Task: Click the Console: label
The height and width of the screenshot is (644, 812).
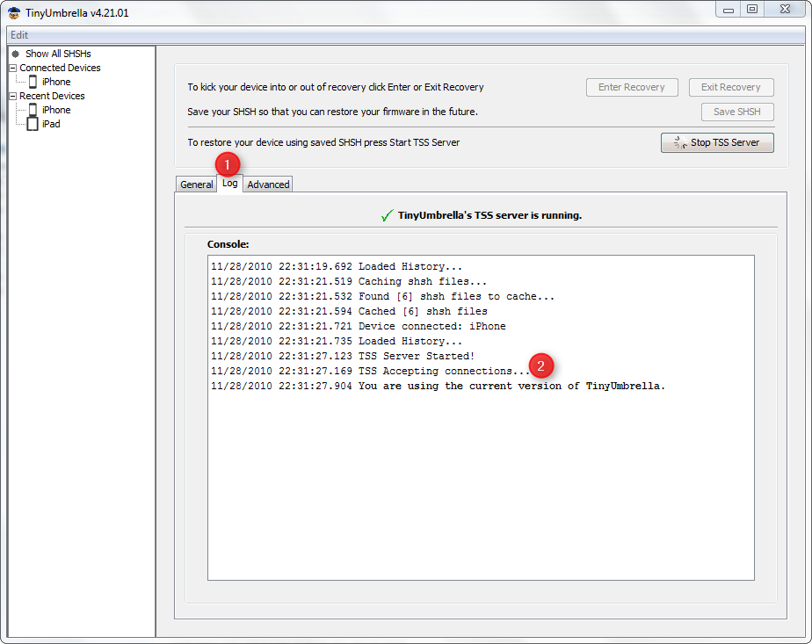Action: (228, 244)
